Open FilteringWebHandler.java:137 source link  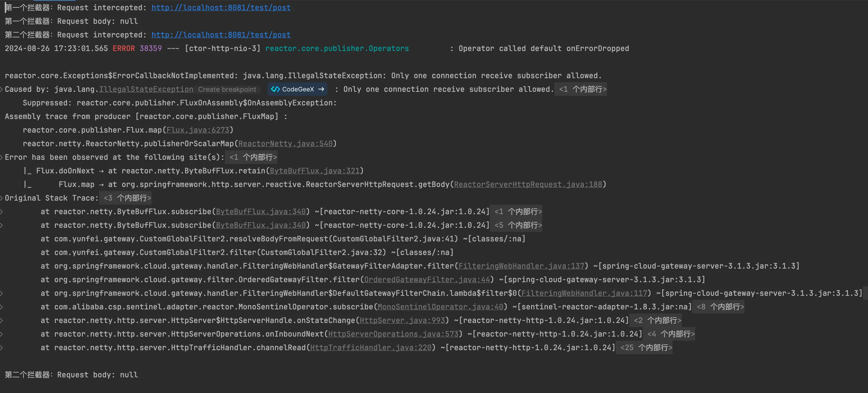[x=521, y=266]
